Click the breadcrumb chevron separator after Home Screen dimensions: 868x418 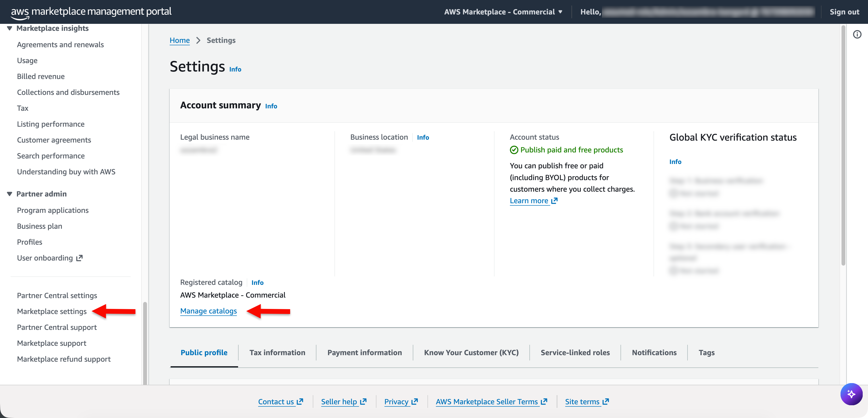[198, 40]
